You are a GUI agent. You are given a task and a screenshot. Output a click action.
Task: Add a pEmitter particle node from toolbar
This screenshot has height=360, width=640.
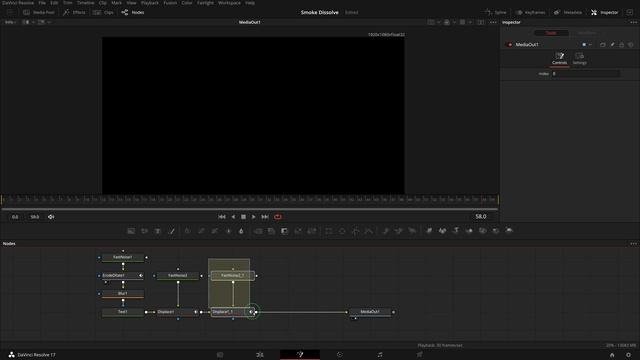pyautogui.click(x=385, y=231)
